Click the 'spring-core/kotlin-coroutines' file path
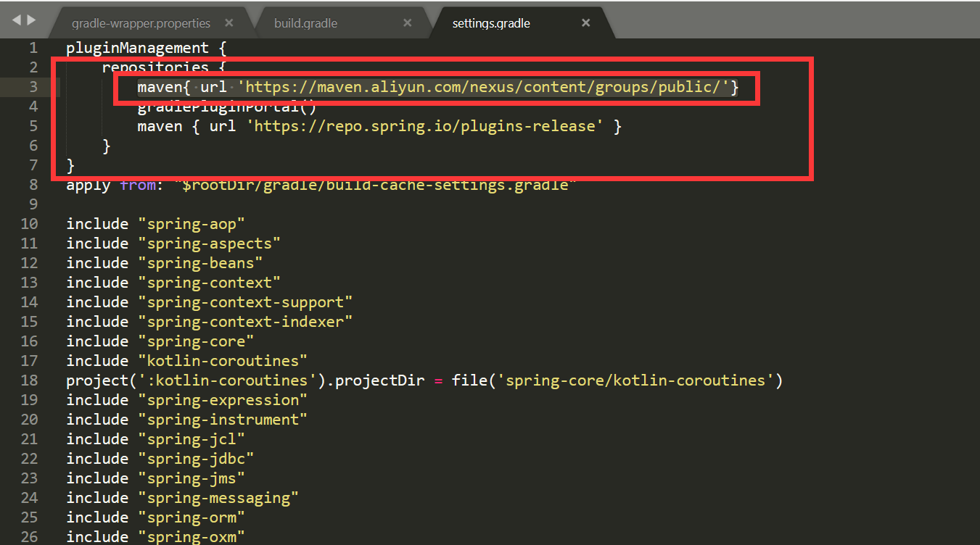The width and height of the screenshot is (980, 545). [x=635, y=381]
